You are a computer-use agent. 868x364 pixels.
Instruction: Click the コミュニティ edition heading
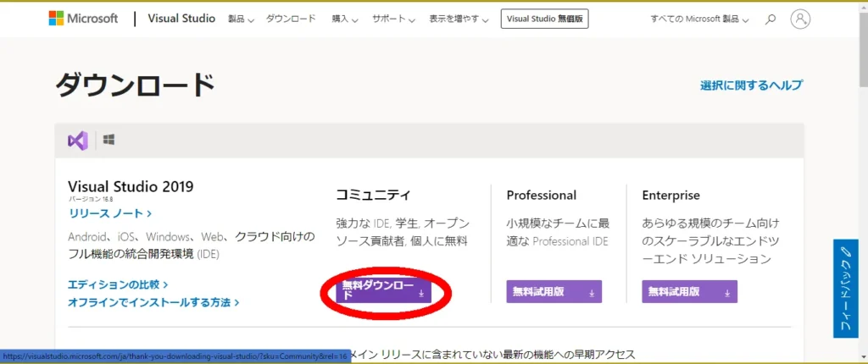373,195
